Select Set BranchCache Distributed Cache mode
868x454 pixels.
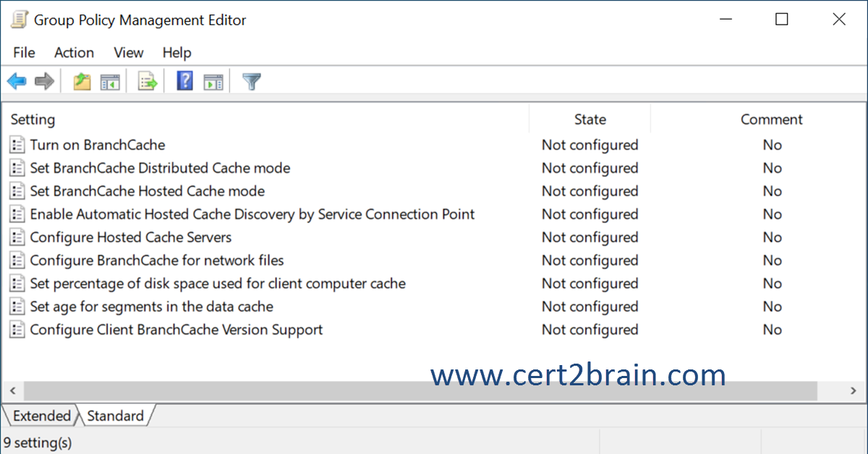click(160, 168)
